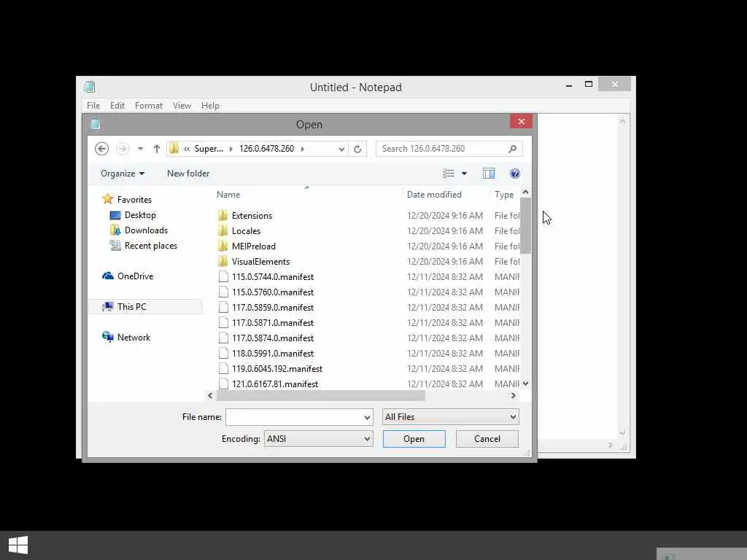This screenshot has height=560, width=747.
Task: Open the Encoding ANSI dropdown
Action: point(318,438)
